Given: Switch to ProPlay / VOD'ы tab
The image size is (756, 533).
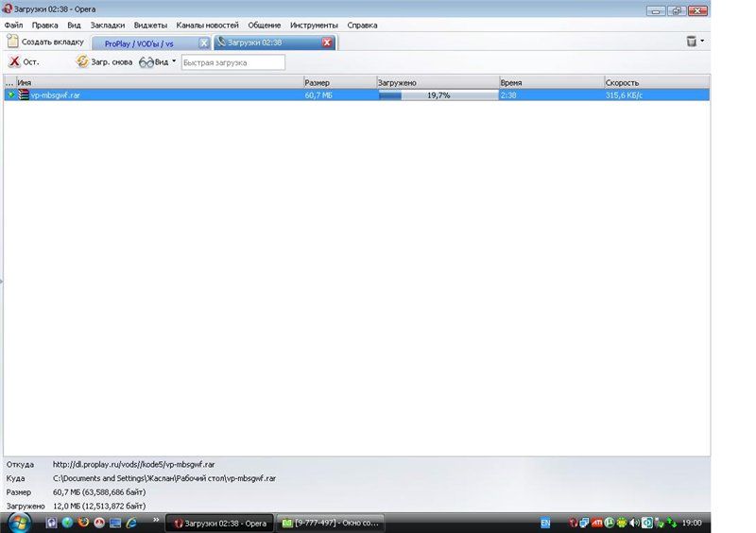Looking at the screenshot, I should click(x=145, y=43).
